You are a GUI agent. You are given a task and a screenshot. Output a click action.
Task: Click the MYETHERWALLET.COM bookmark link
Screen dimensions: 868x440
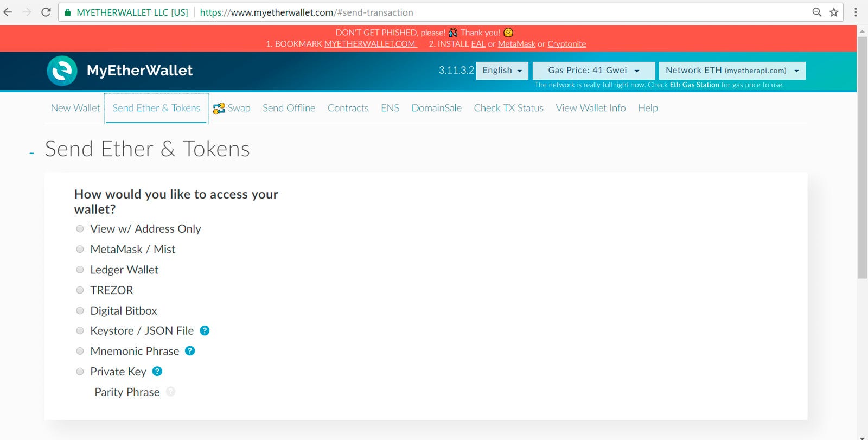[x=371, y=44]
